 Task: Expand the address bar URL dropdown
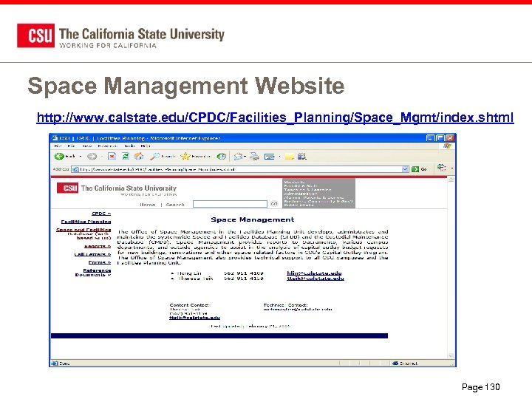(405, 169)
